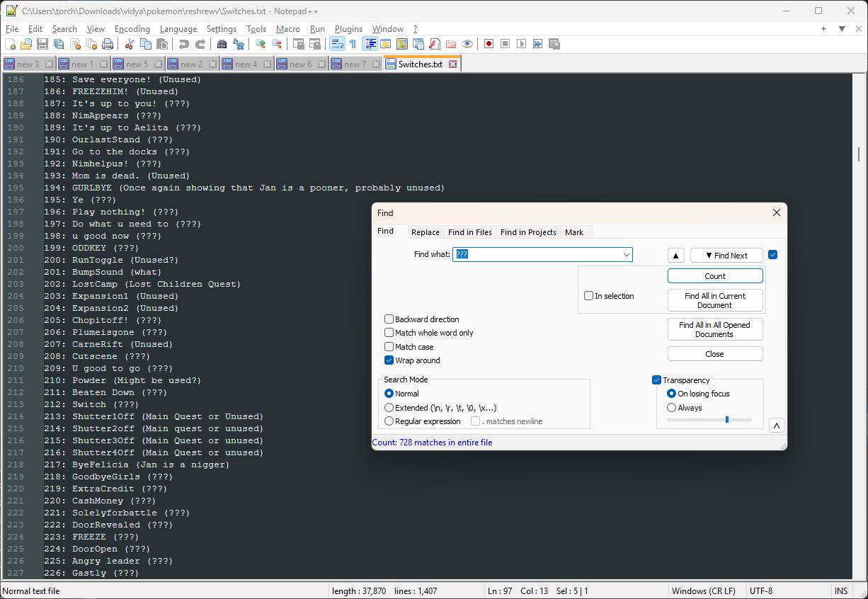Click the Save Recorded Macro icon
Image resolution: width=868 pixels, height=599 pixels.
pyautogui.click(x=554, y=44)
